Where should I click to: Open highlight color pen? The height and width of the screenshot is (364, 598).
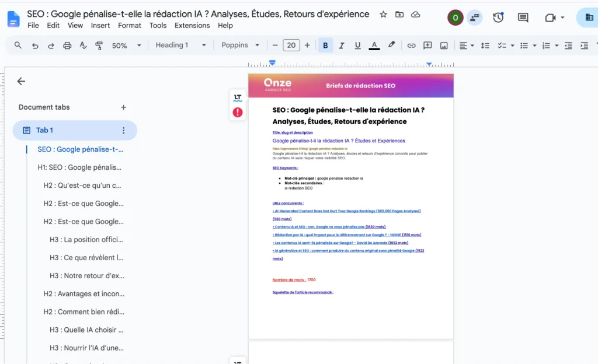click(x=391, y=45)
